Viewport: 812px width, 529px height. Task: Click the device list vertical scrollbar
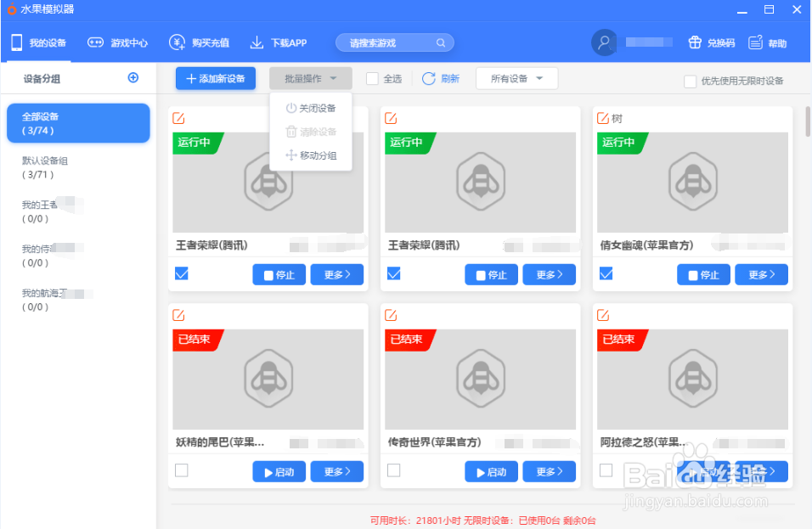pyautogui.click(x=808, y=121)
